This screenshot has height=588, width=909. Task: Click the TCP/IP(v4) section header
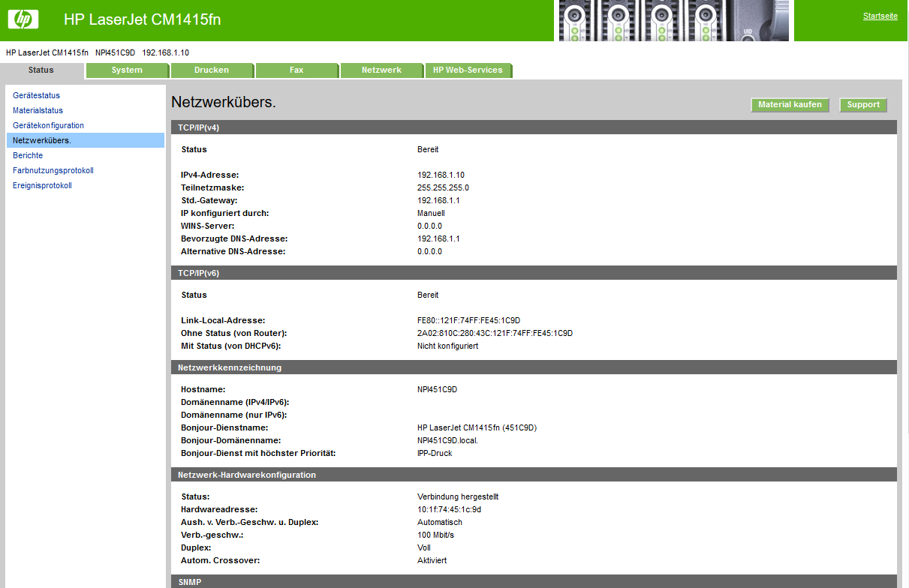534,127
